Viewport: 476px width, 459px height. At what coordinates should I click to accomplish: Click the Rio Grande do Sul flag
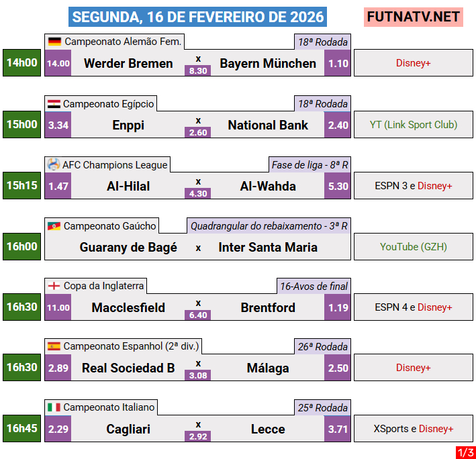click(x=54, y=226)
